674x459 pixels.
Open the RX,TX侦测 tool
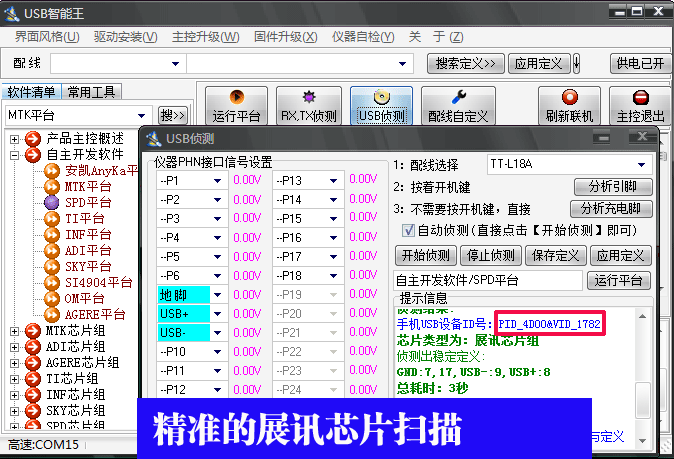(x=309, y=106)
